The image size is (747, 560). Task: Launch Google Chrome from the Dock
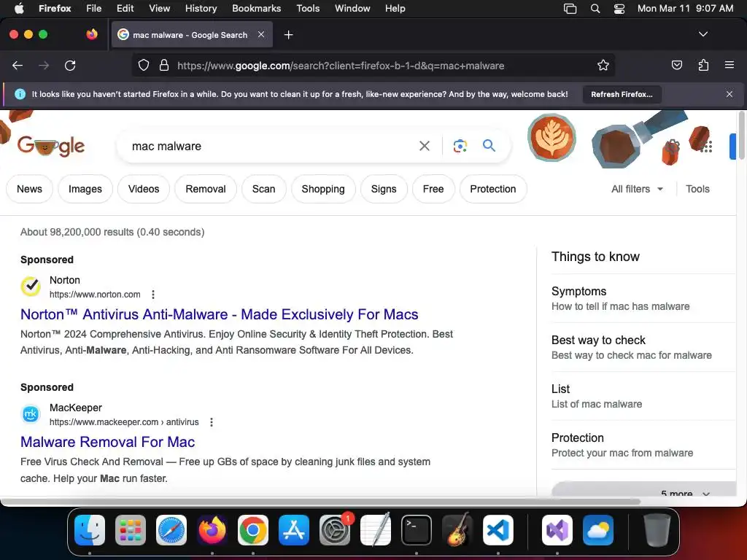[x=253, y=530]
